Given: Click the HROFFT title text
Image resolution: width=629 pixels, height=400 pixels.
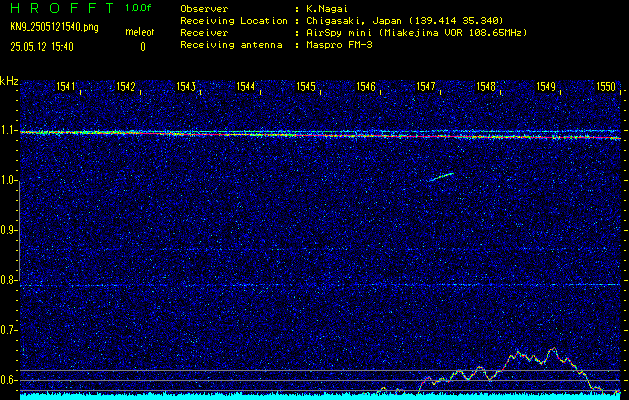Looking at the screenshot, I should click(62, 8).
